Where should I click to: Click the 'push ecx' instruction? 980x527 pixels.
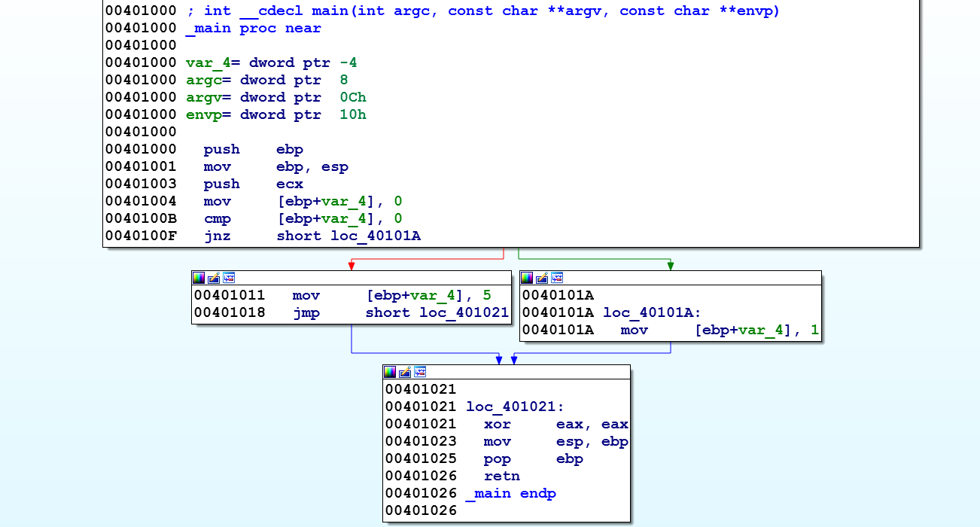coord(254,184)
